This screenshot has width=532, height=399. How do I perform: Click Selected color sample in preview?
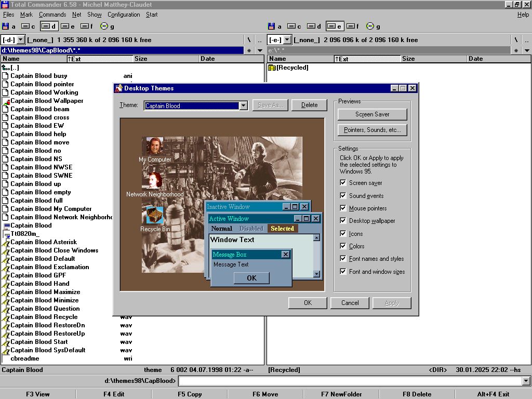coord(282,229)
